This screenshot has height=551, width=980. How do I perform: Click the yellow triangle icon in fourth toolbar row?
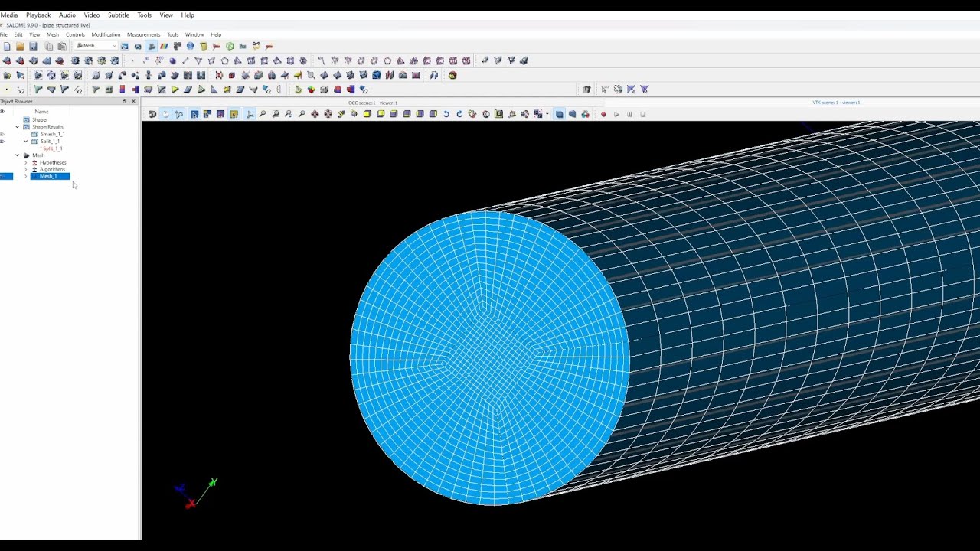(175, 90)
